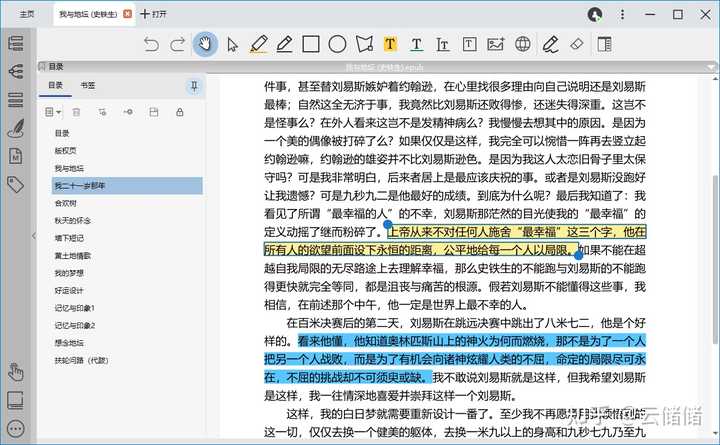
Task: Undo the last annotation action
Action: pos(151,45)
